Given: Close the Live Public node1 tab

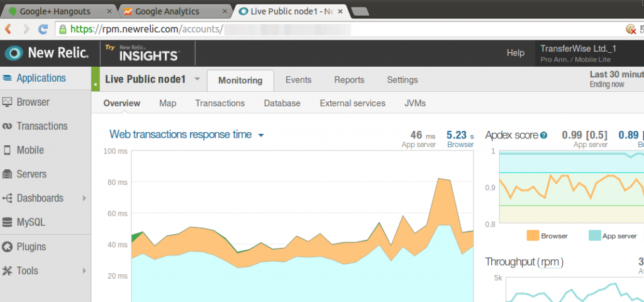Looking at the screenshot, I should click(340, 11).
